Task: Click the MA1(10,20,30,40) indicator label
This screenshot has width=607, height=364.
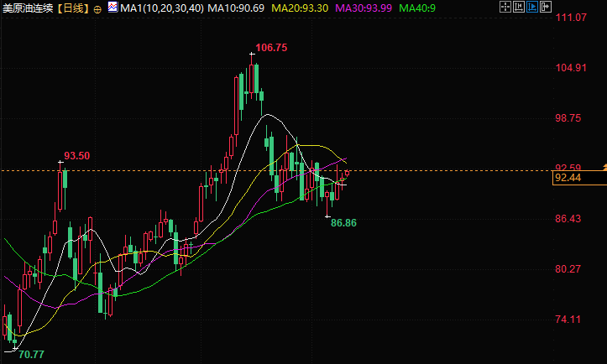Action: (x=162, y=8)
